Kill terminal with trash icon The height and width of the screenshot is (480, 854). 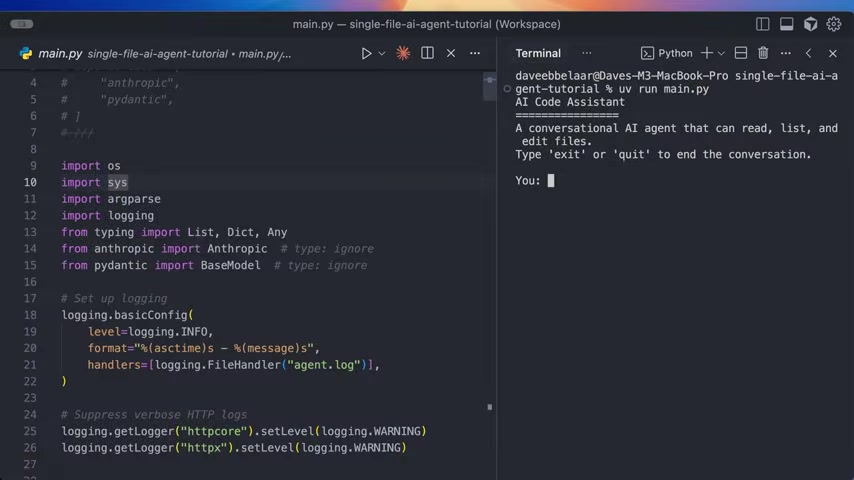pyautogui.click(x=763, y=53)
